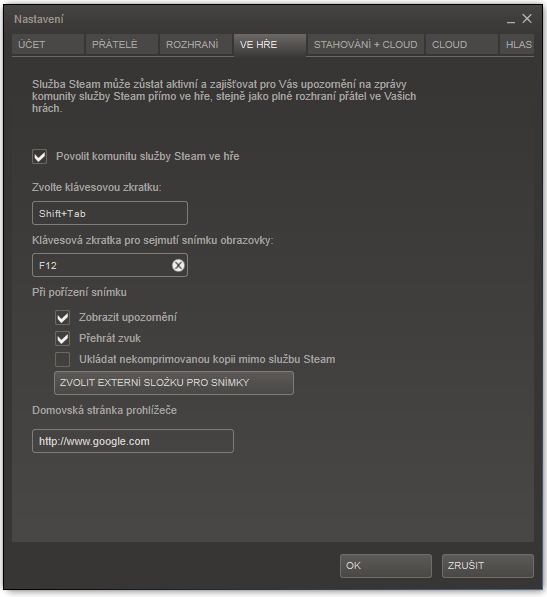Uncheck Zobrazit upozornění checkbox
This screenshot has height=597, width=547.
click(x=62, y=318)
